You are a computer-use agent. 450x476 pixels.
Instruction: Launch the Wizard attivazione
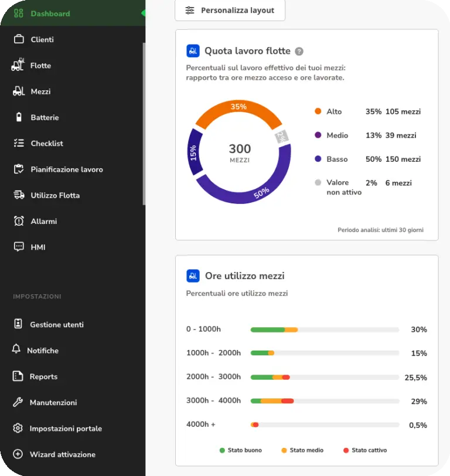62,454
